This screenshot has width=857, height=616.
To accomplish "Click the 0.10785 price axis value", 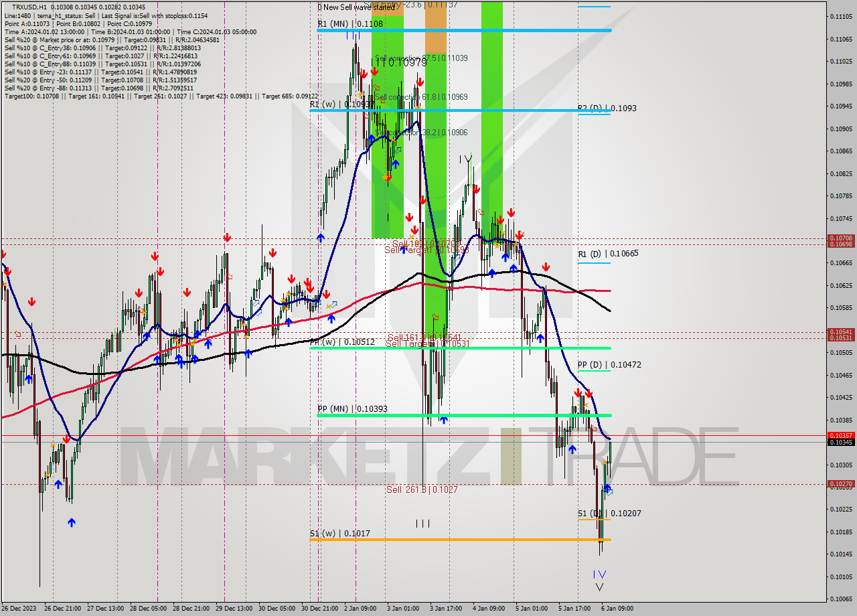I will pyautogui.click(x=841, y=196).
